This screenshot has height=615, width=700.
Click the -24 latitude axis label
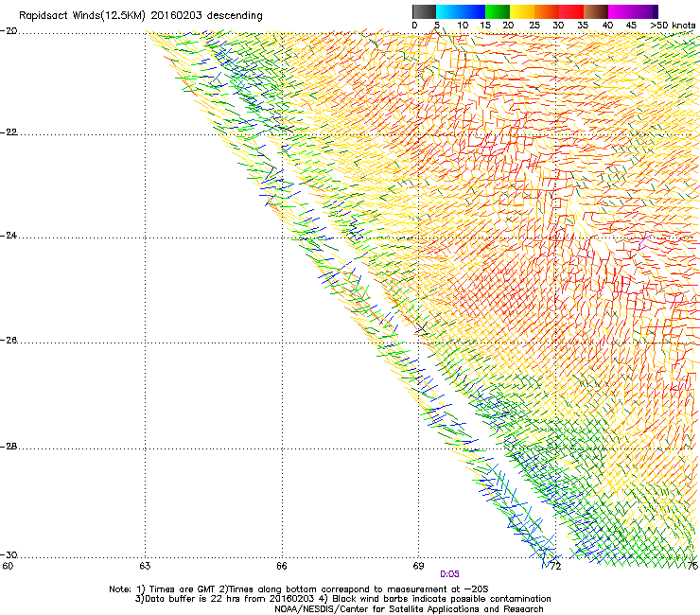[9, 235]
